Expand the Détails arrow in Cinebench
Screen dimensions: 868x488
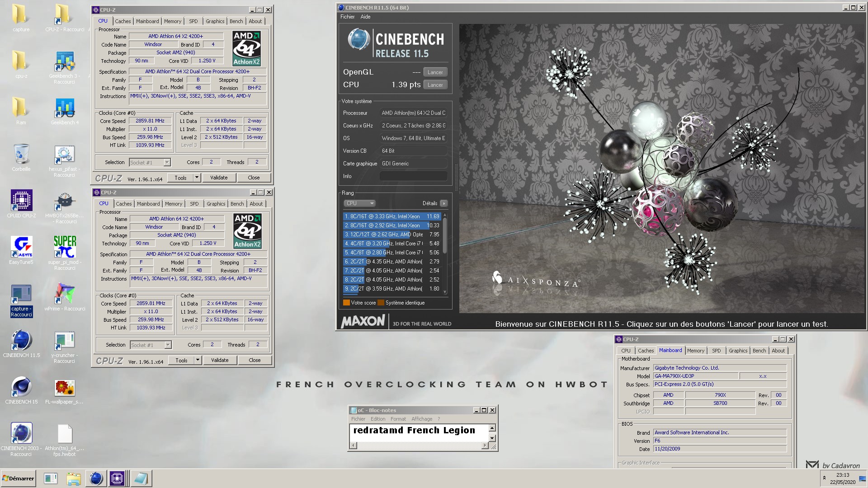coord(444,203)
